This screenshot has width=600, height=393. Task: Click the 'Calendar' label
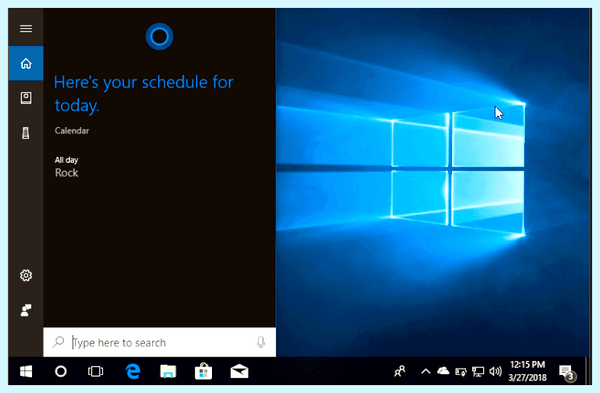[72, 130]
